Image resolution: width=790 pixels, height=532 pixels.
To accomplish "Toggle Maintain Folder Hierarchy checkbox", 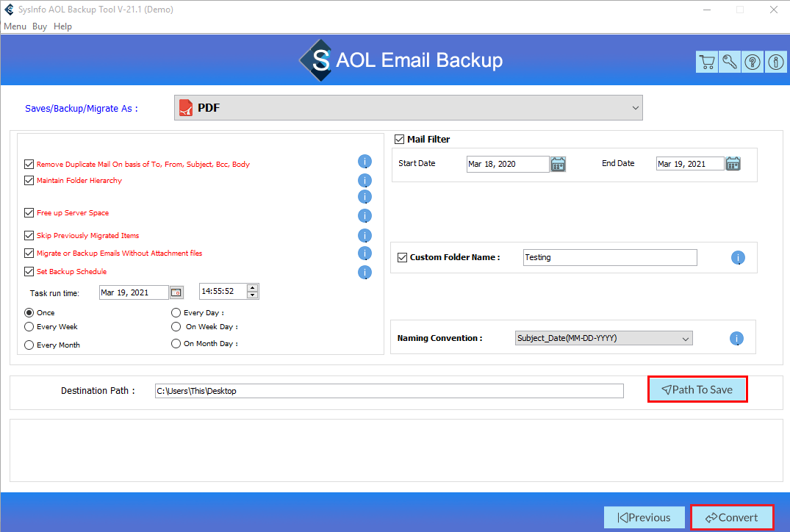I will coord(29,181).
